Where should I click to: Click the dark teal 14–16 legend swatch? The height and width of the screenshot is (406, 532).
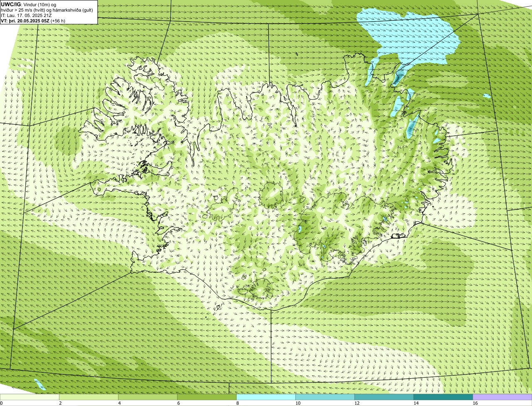(443, 397)
